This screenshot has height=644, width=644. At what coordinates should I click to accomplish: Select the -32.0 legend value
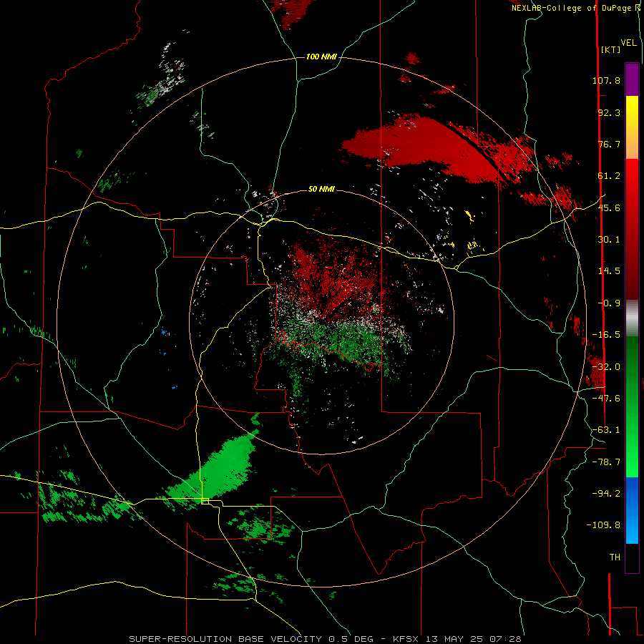point(606,367)
